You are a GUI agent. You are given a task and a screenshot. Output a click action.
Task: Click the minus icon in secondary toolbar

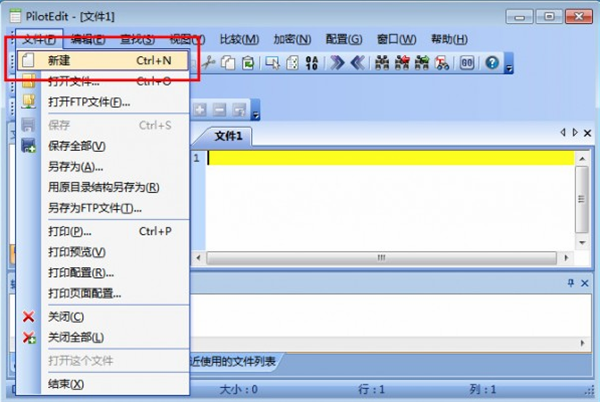click(x=219, y=110)
